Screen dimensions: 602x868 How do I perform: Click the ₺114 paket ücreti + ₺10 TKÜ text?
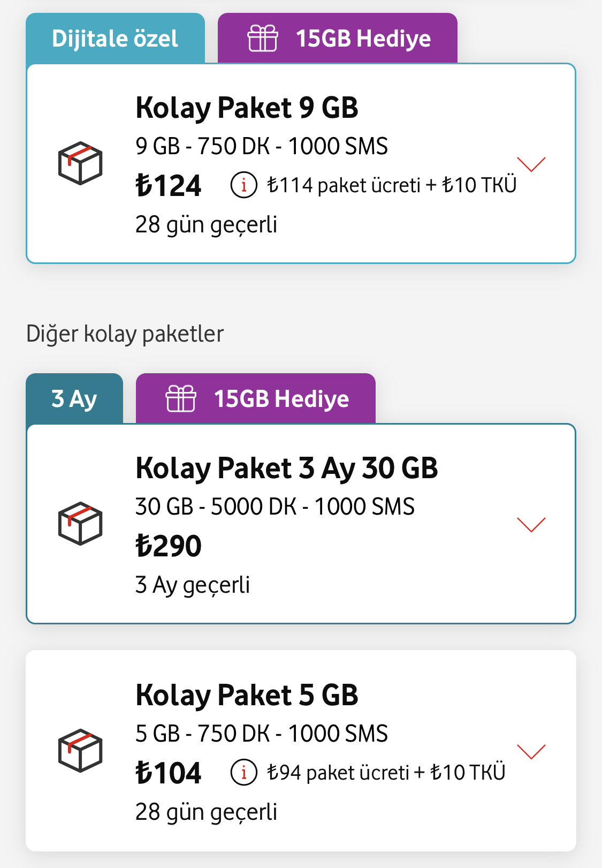click(392, 185)
